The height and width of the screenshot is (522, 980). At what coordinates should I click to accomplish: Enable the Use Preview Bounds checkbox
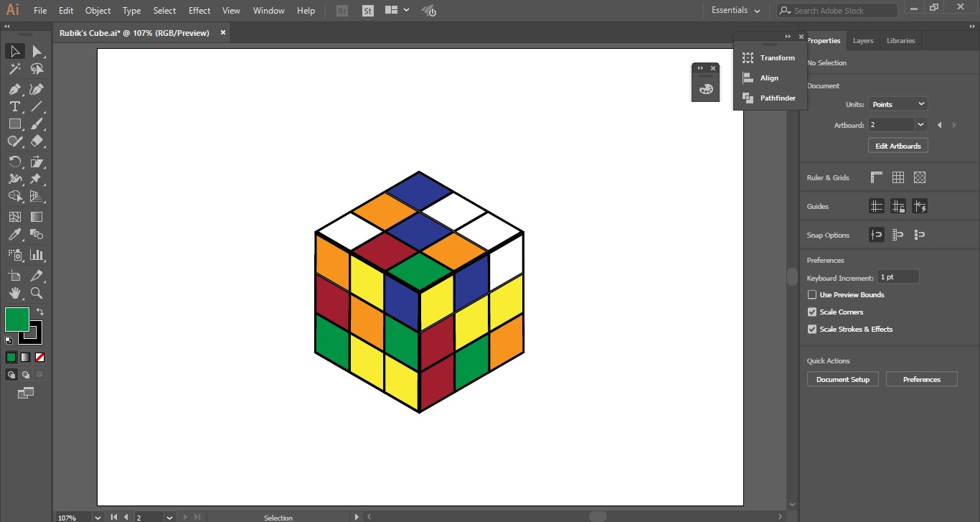point(812,294)
